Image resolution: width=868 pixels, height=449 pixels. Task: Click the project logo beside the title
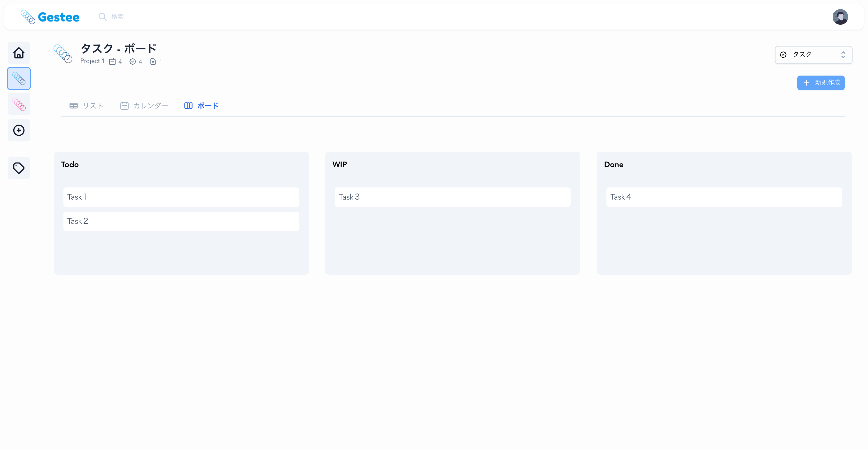[x=63, y=54]
